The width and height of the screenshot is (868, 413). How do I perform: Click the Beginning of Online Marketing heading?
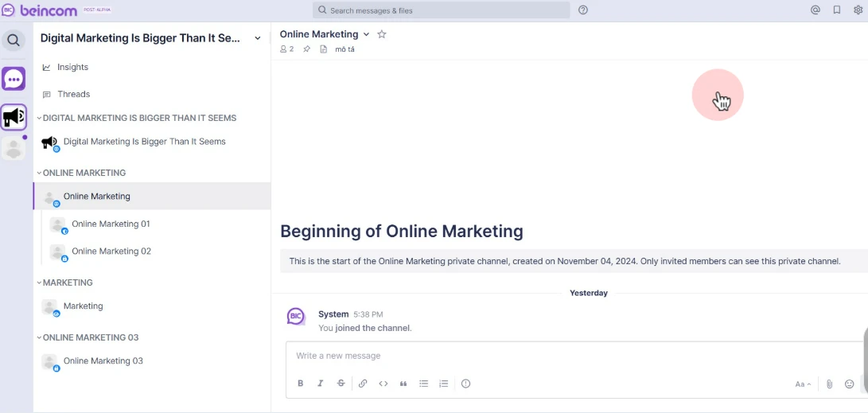(x=401, y=231)
